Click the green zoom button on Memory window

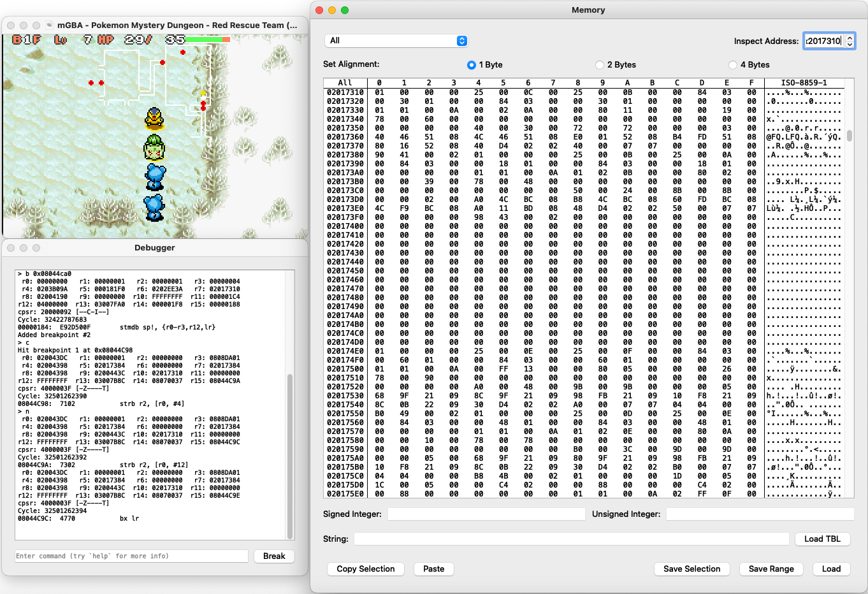(345, 10)
